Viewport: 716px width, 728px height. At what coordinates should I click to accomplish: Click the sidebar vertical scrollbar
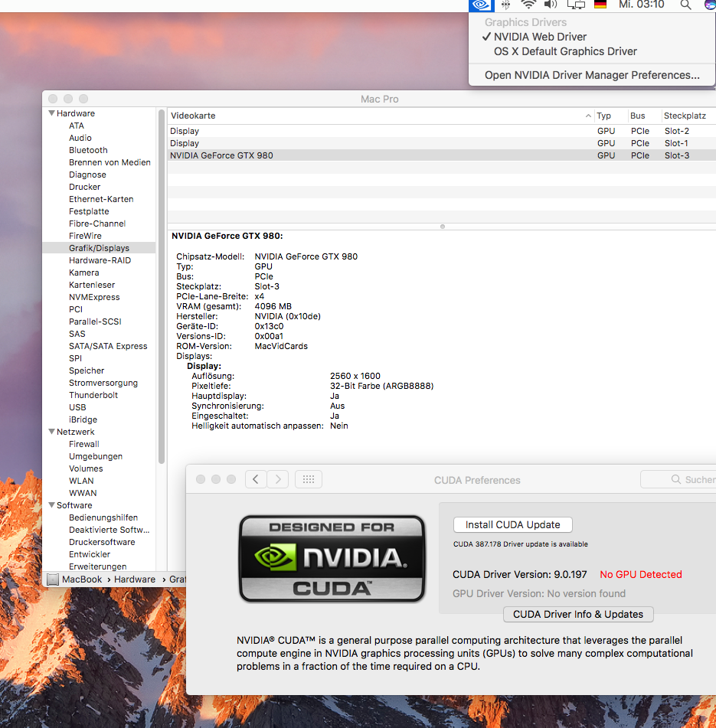[x=162, y=286]
